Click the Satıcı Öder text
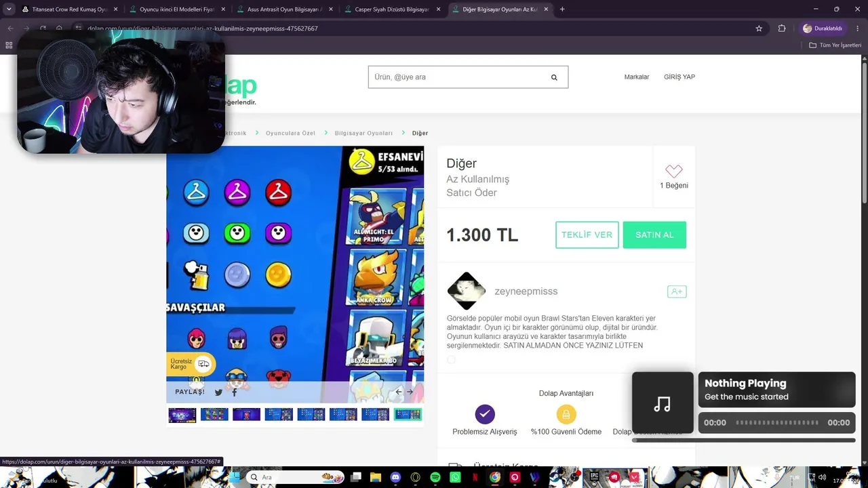This screenshot has width=868, height=488. click(x=471, y=193)
